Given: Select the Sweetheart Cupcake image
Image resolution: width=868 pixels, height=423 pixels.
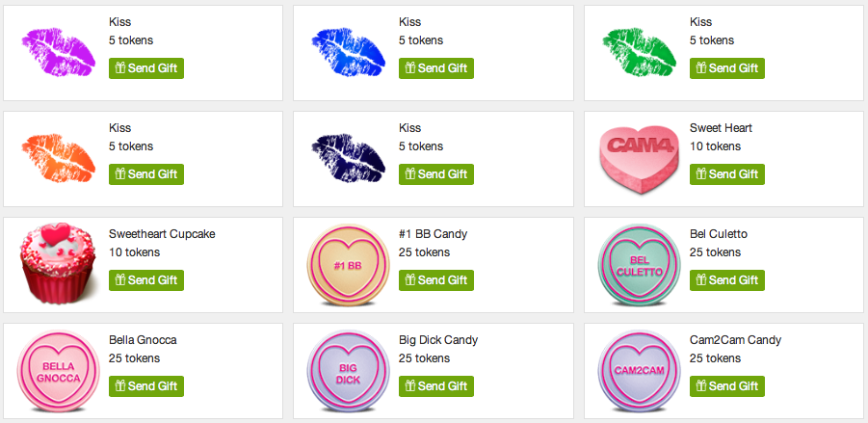Looking at the screenshot, I should [x=58, y=264].
